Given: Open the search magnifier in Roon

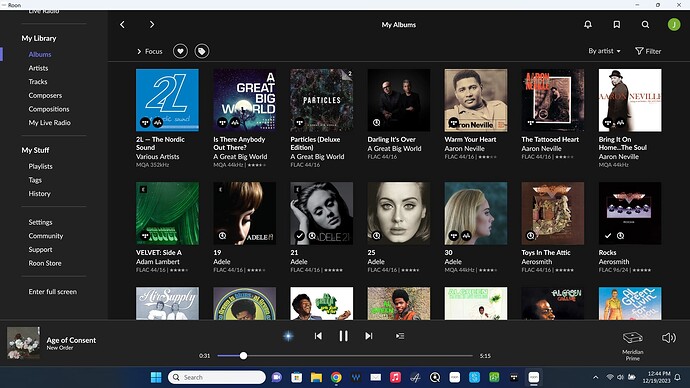Looking at the screenshot, I should (x=645, y=25).
